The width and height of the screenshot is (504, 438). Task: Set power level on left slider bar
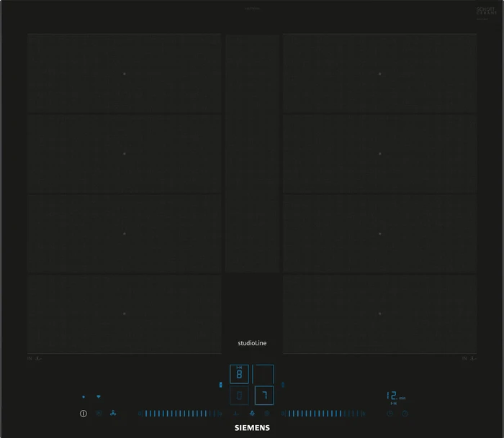point(180,414)
